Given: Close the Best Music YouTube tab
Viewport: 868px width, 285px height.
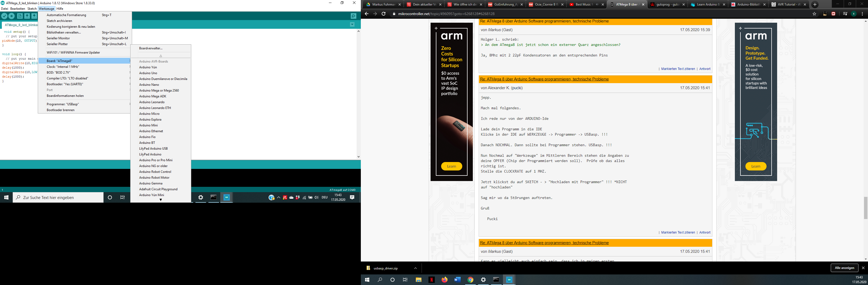Looking at the screenshot, I should click(x=603, y=4).
